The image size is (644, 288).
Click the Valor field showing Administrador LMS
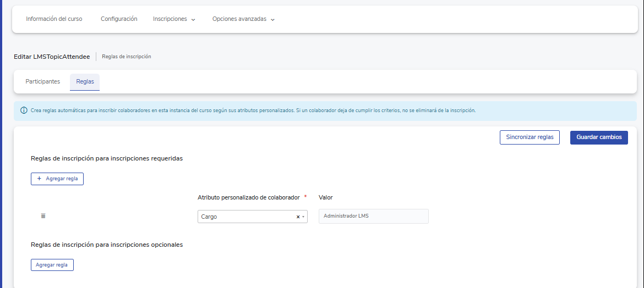373,216
